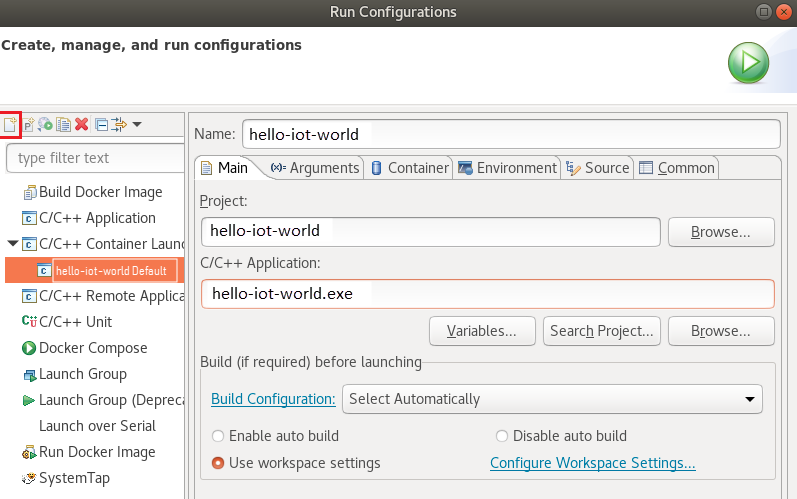Select Use workspace settings radio button

(x=218, y=464)
